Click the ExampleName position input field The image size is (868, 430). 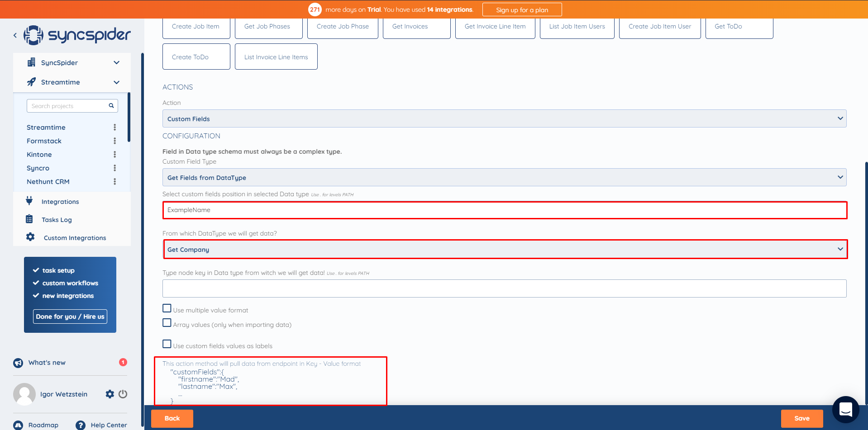point(505,210)
